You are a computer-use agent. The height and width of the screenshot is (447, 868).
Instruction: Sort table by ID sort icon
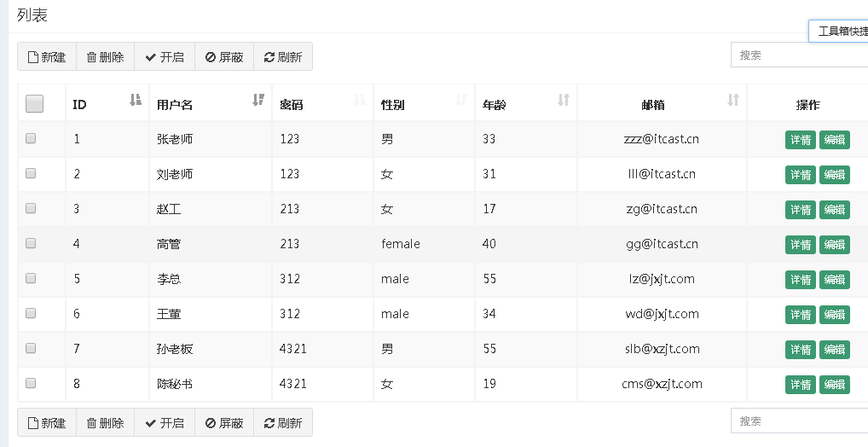136,100
